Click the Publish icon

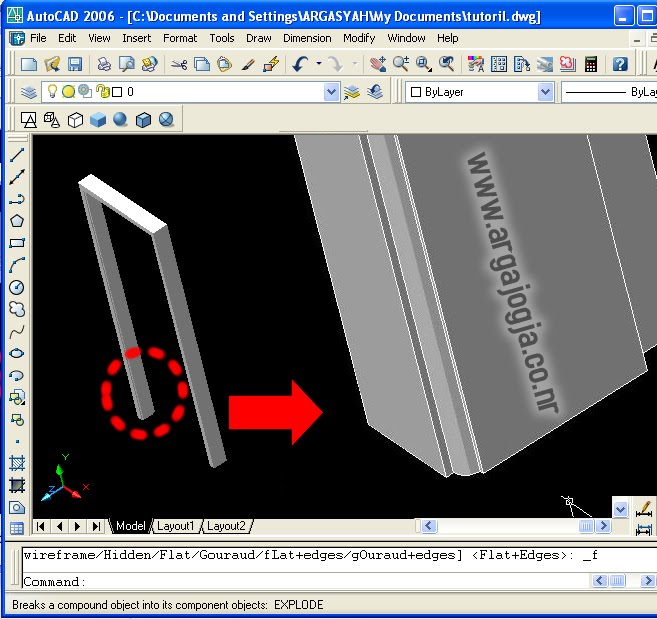point(149,64)
